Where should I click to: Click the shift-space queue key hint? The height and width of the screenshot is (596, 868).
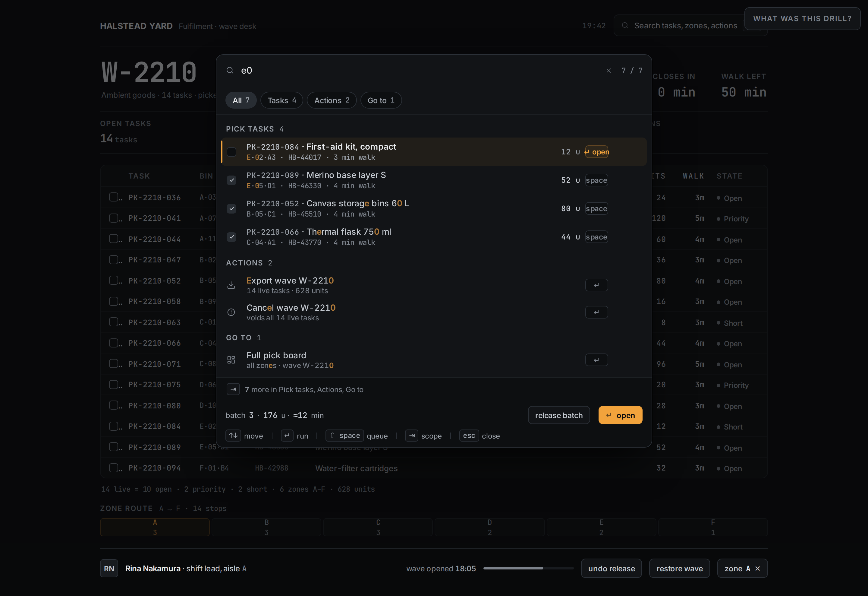pyautogui.click(x=345, y=436)
